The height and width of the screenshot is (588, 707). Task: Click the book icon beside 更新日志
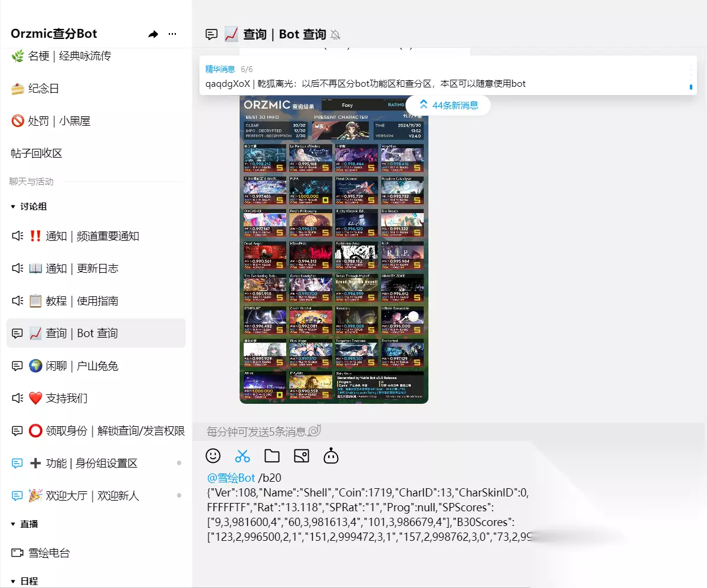[35, 268]
